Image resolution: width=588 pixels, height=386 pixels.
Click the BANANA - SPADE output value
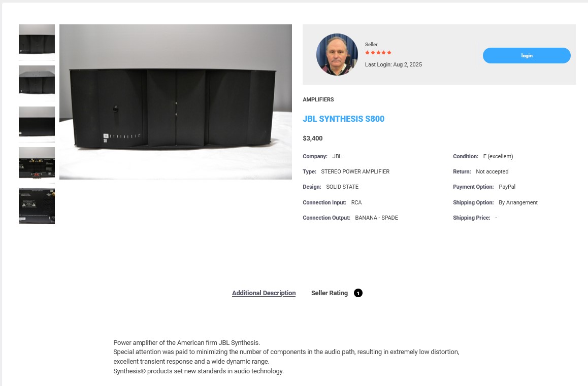[376, 218]
